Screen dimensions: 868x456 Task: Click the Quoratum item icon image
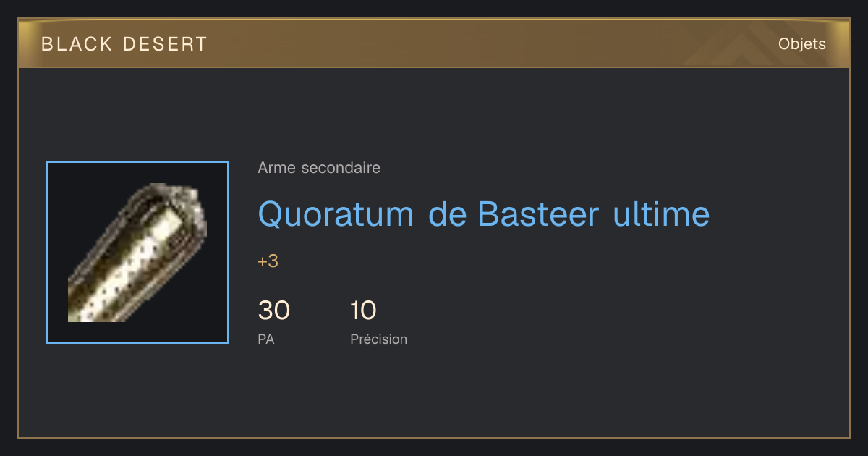[x=137, y=253]
